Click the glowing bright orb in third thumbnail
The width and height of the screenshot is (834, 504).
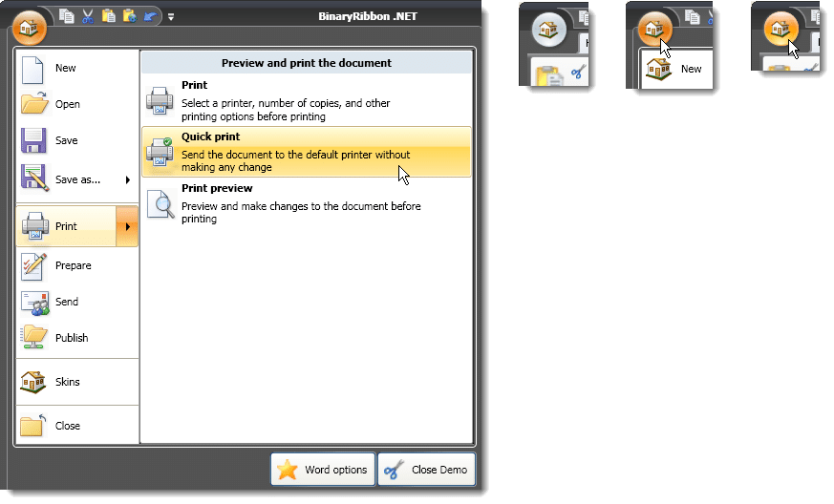pos(781,29)
